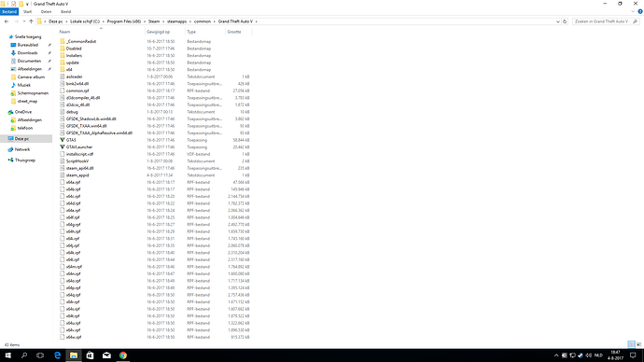Refresh the Grand Theft Auto V folder

tap(565, 21)
